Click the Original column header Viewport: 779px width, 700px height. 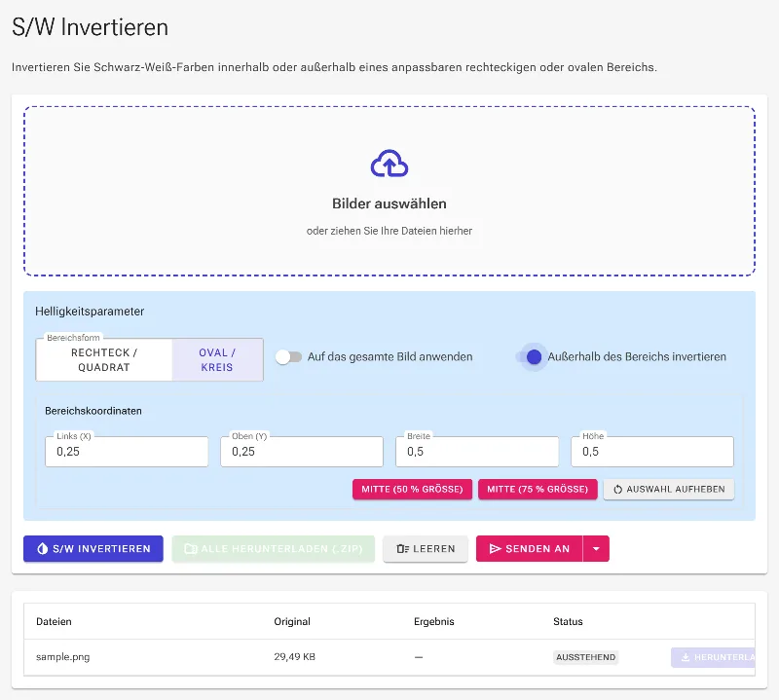292,621
